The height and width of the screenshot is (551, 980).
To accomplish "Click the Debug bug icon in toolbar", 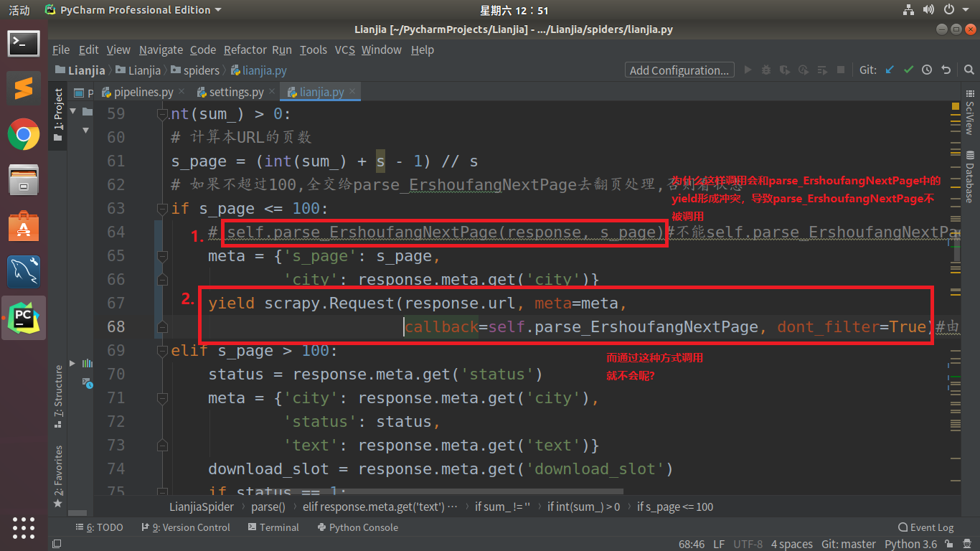I will coord(766,70).
